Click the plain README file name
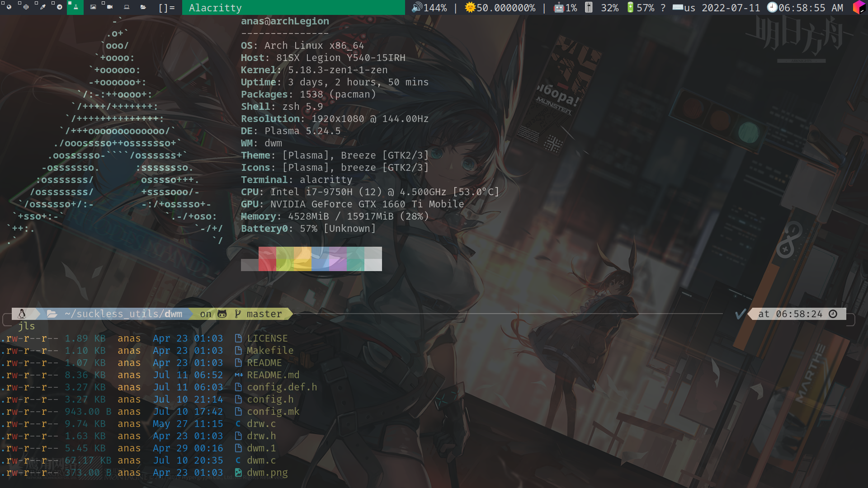 click(x=264, y=362)
